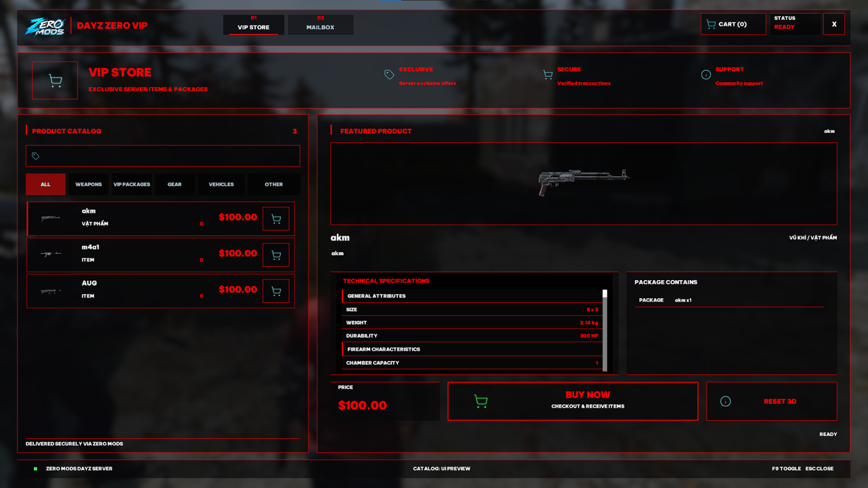Screen dimensions: 868x488
Task: Click the Exclusive tag icon
Action: coord(389,75)
